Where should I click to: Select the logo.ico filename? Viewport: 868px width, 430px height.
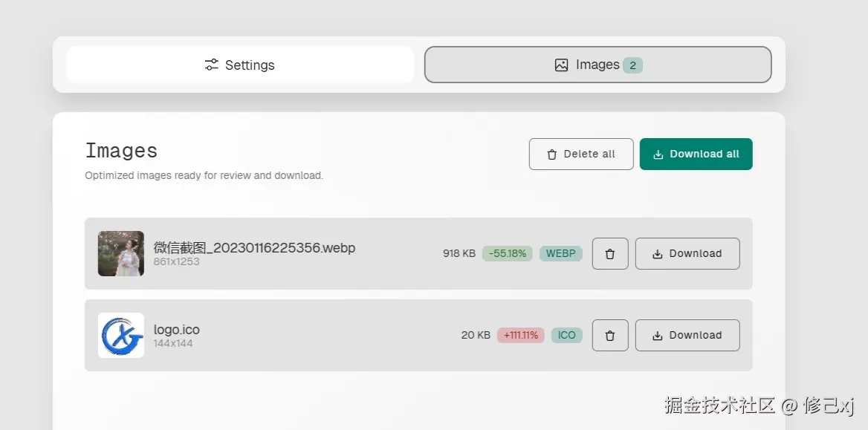(x=177, y=329)
